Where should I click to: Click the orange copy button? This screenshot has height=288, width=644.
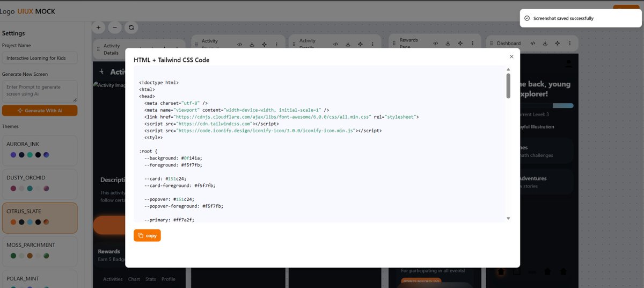click(x=147, y=235)
